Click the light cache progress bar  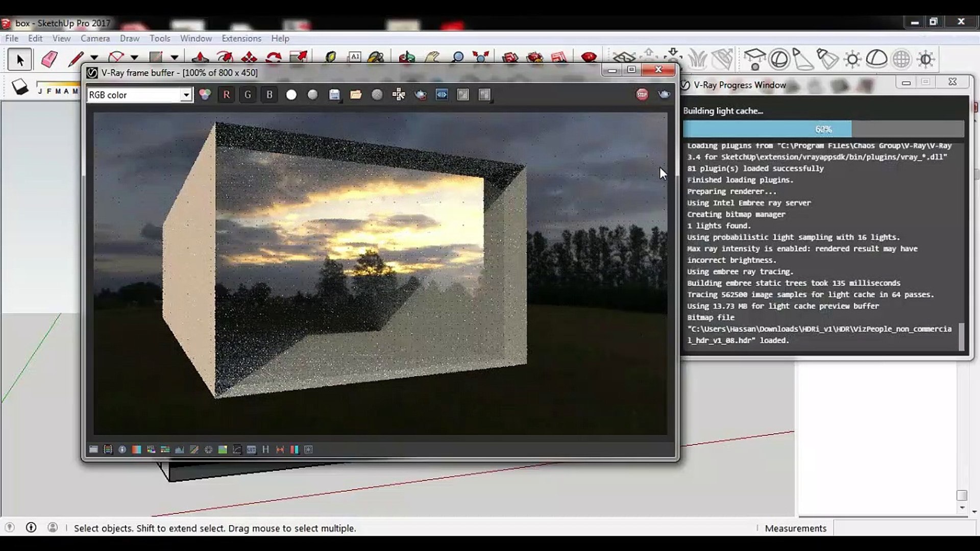pos(823,129)
